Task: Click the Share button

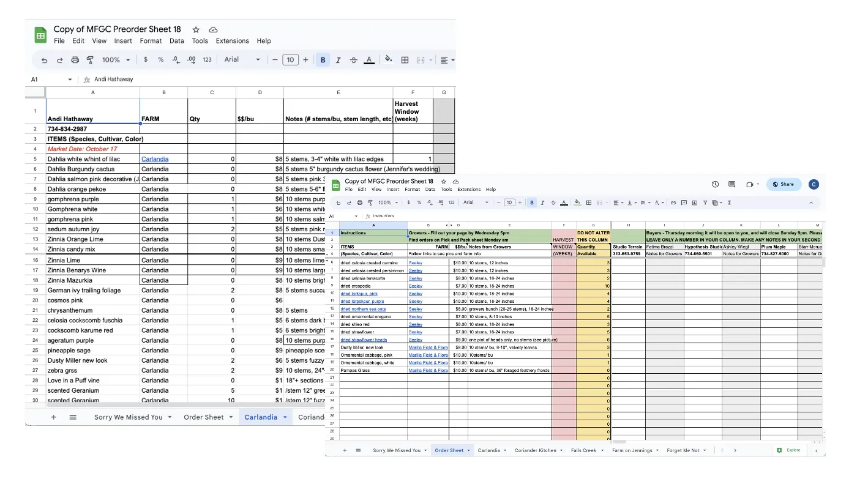Action: click(784, 184)
